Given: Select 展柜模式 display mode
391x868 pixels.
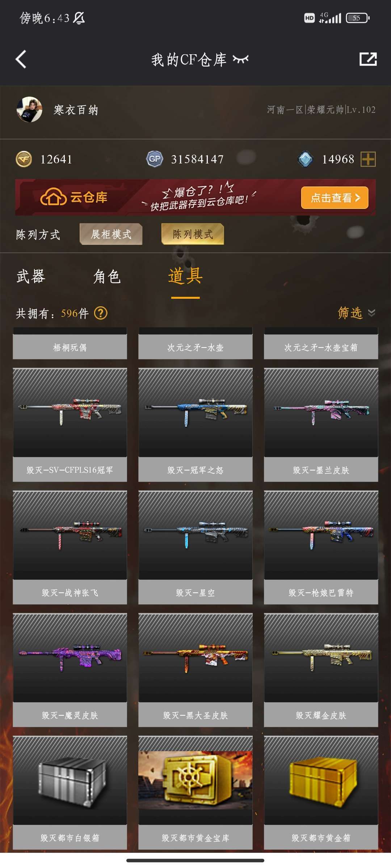Looking at the screenshot, I should coord(111,234).
